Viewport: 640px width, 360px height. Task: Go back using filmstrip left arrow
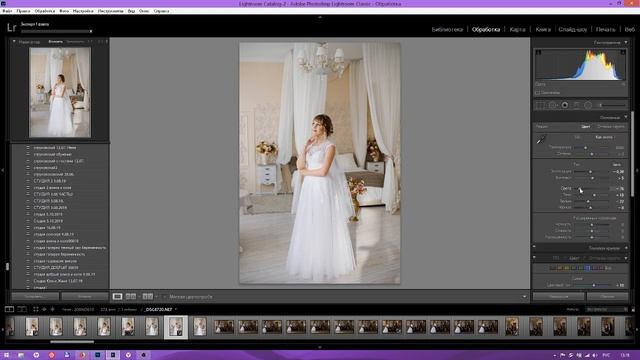[x=44, y=309]
